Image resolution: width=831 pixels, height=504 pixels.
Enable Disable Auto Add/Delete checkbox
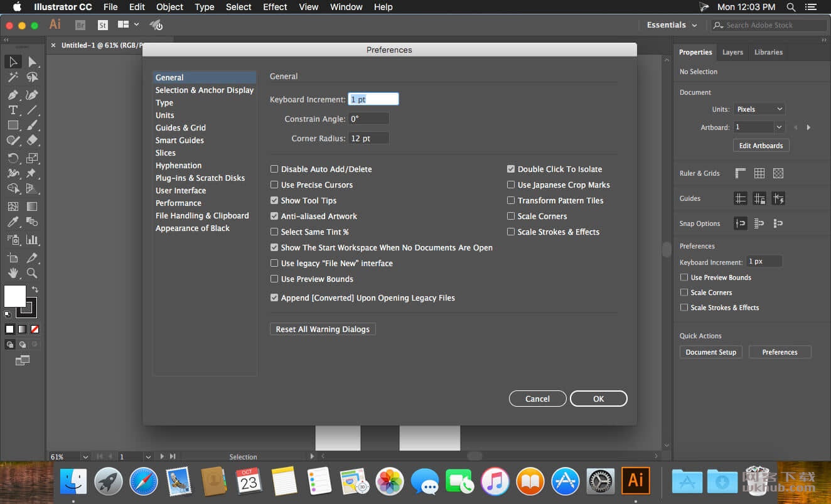[274, 169]
